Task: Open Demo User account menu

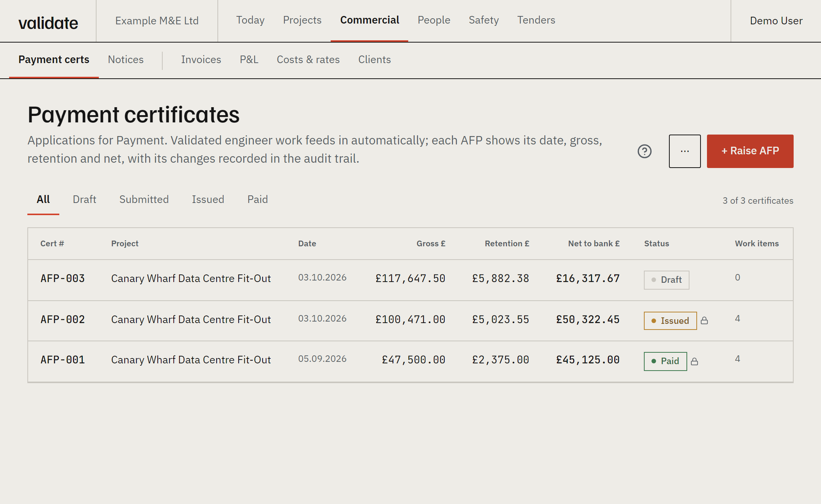Action: (x=776, y=21)
